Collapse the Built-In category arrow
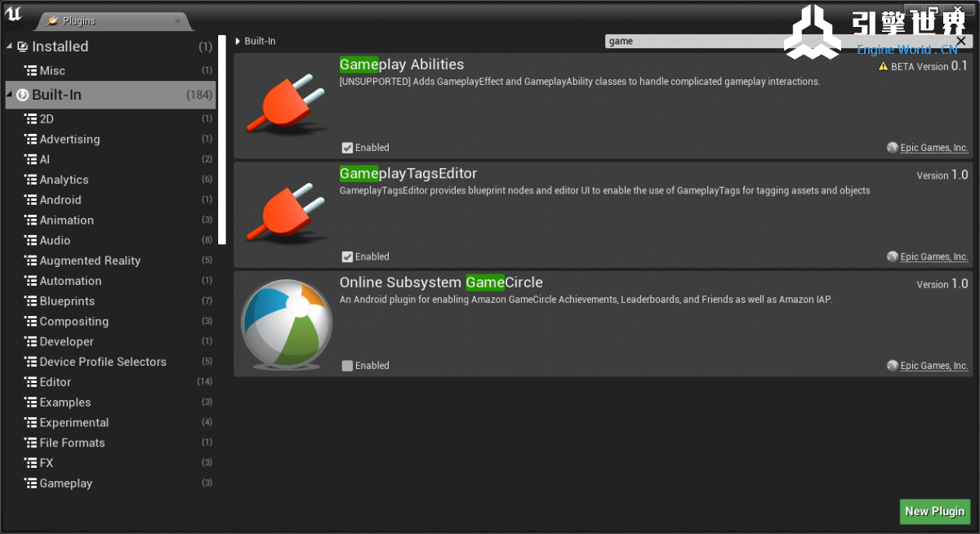The image size is (980, 534). tap(10, 96)
